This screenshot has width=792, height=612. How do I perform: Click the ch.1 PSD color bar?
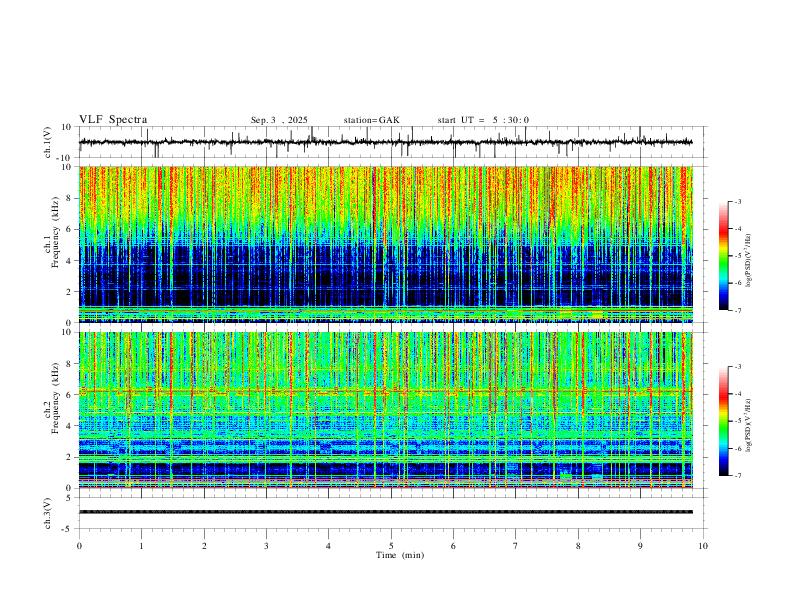pos(724,256)
